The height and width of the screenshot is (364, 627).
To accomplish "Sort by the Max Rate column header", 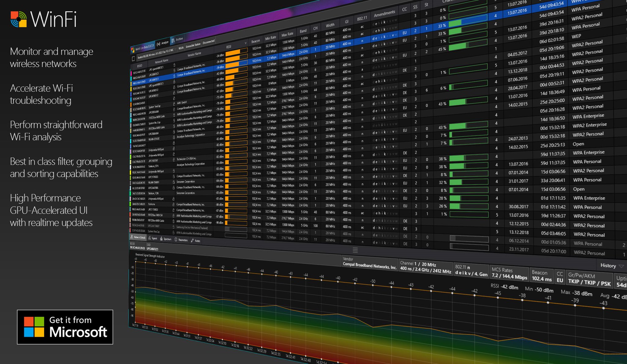I will pos(287,34).
